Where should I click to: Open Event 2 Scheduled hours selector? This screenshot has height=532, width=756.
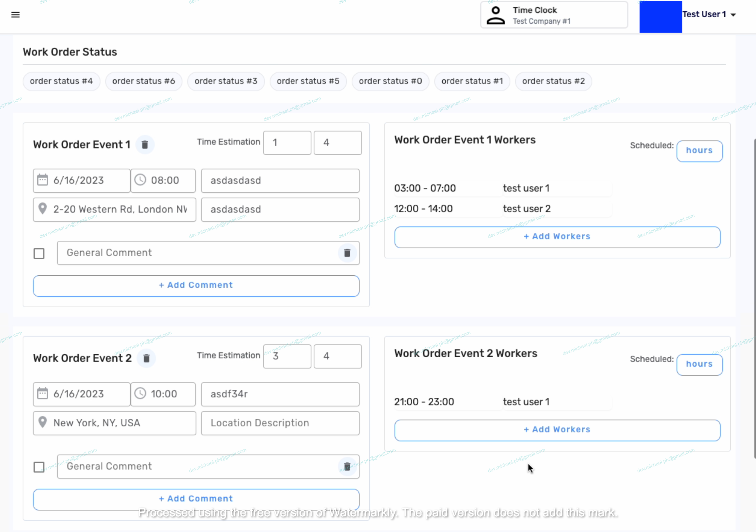(699, 364)
